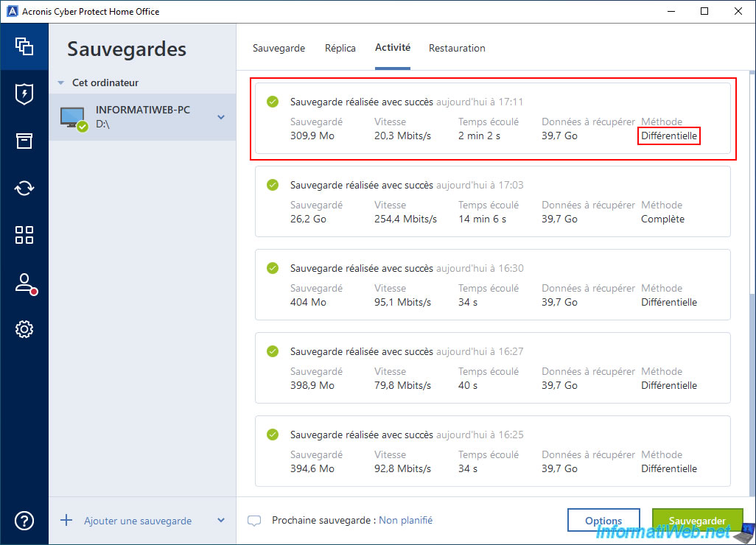The width and height of the screenshot is (756, 545).
Task: Click the Complète method value
Action: click(662, 219)
